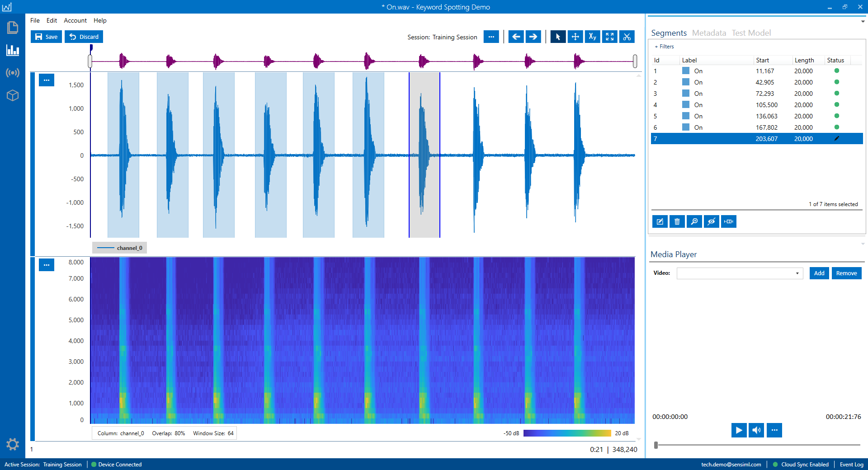Click the edit segment label icon
Viewport: 868px width, 470px height.
(x=660, y=221)
